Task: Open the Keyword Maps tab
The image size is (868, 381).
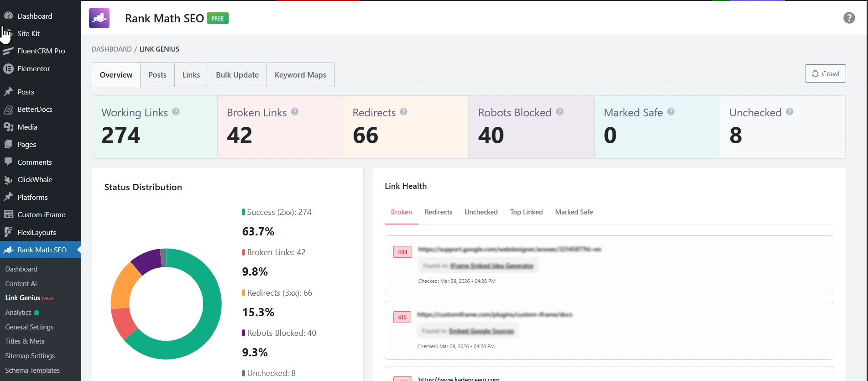Action: pyautogui.click(x=300, y=75)
